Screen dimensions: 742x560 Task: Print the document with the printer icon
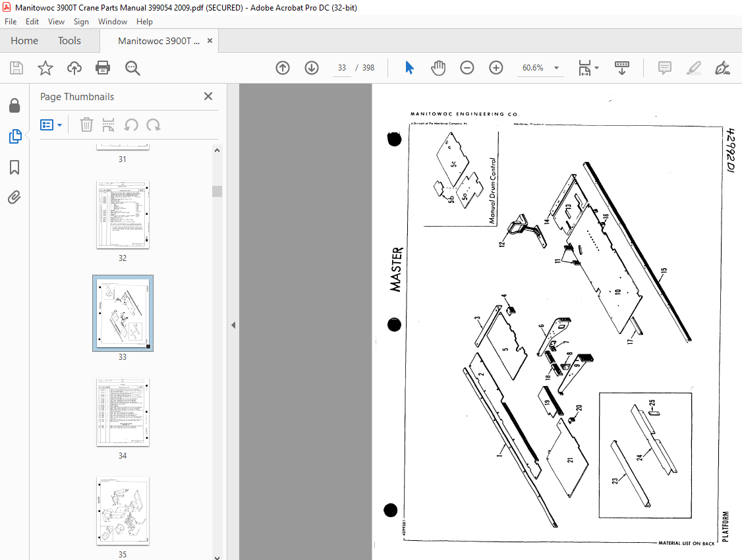tap(103, 68)
